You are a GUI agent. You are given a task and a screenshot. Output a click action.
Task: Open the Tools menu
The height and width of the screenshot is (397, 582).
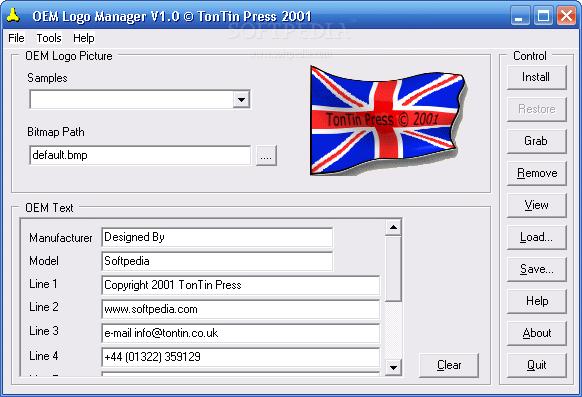point(49,38)
